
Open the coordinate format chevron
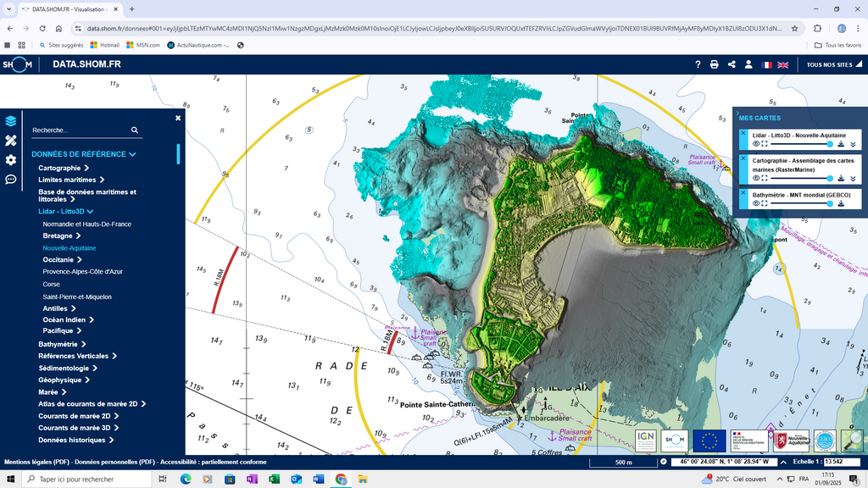[783, 462]
